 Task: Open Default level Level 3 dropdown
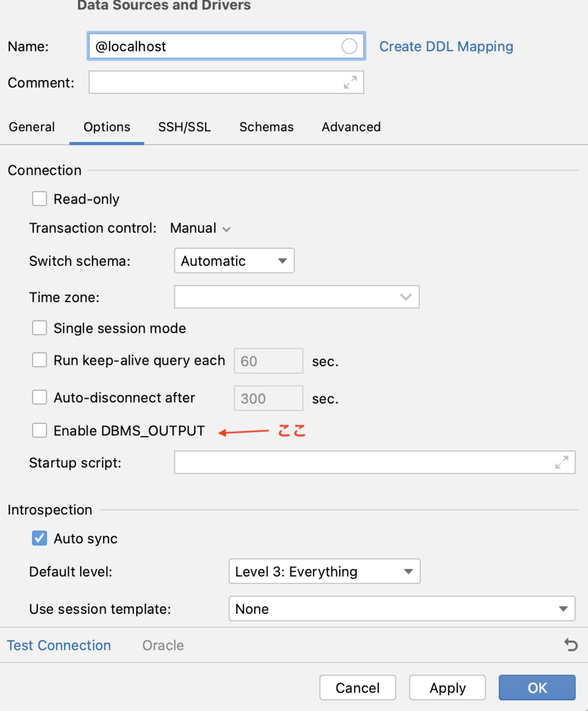(324, 572)
